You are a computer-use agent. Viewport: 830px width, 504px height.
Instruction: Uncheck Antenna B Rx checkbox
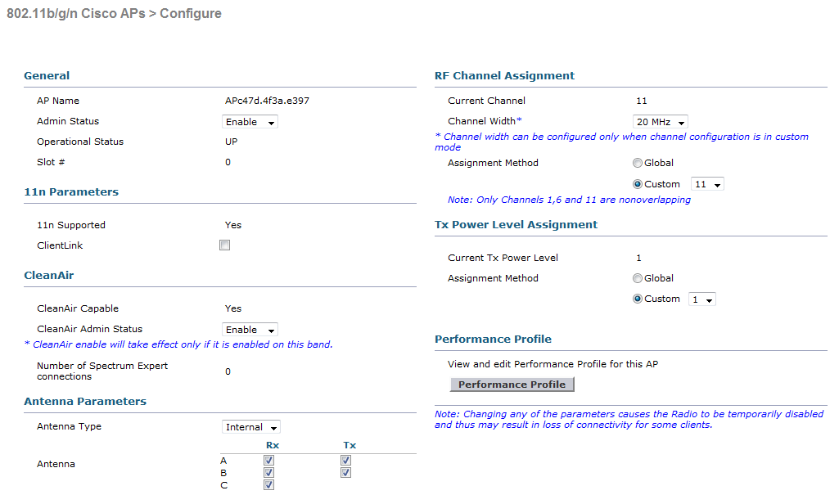[269, 472]
